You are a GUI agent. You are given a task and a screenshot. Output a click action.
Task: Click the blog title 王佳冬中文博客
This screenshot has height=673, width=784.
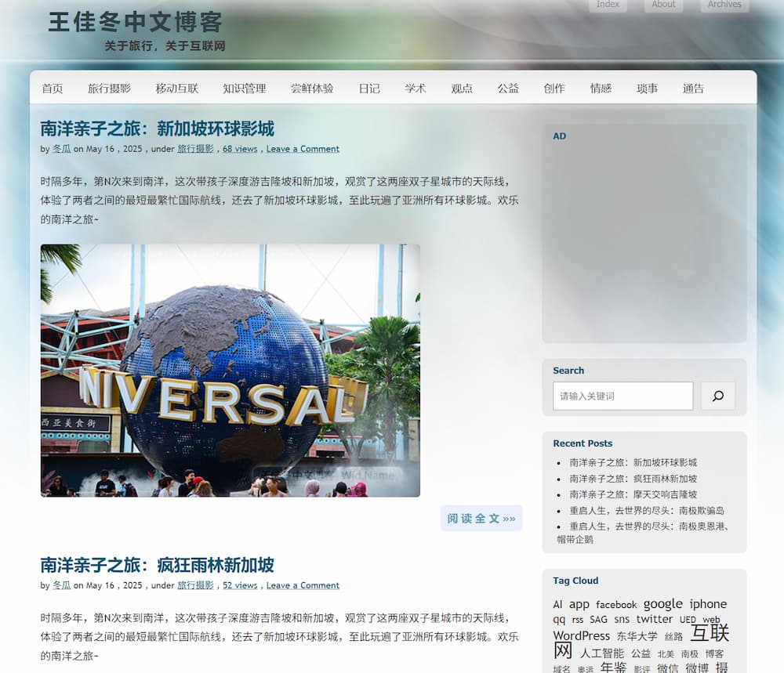pos(135,22)
